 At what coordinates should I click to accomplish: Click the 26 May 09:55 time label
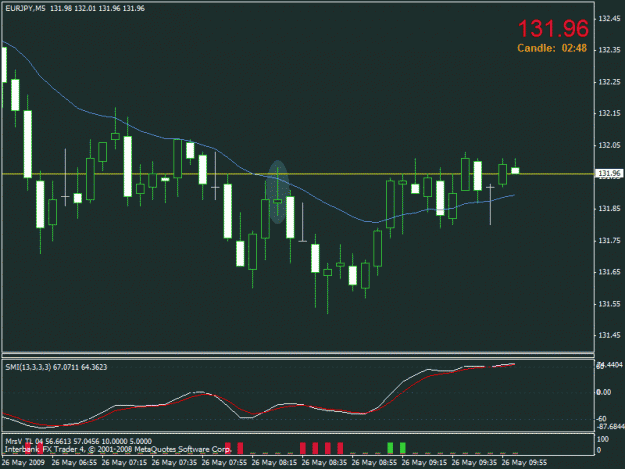[x=524, y=463]
